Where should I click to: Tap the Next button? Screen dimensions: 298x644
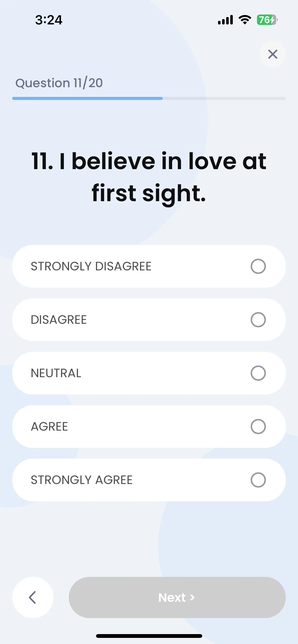pos(177,597)
